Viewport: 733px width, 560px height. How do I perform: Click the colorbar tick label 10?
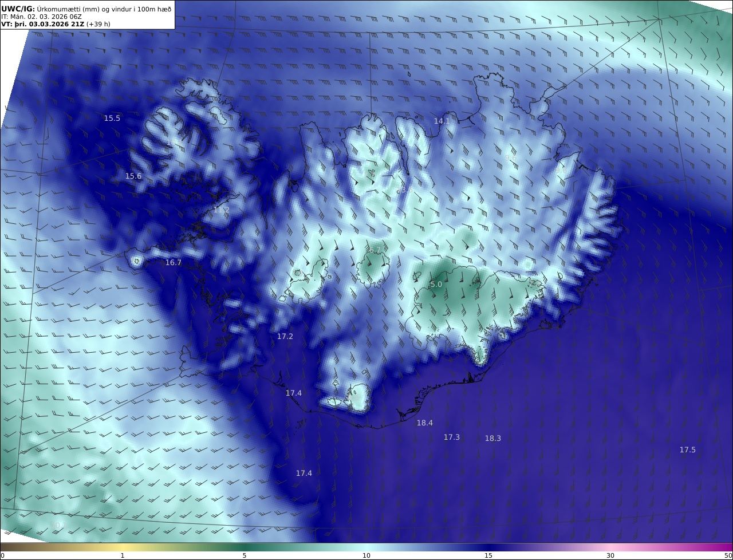(366, 555)
